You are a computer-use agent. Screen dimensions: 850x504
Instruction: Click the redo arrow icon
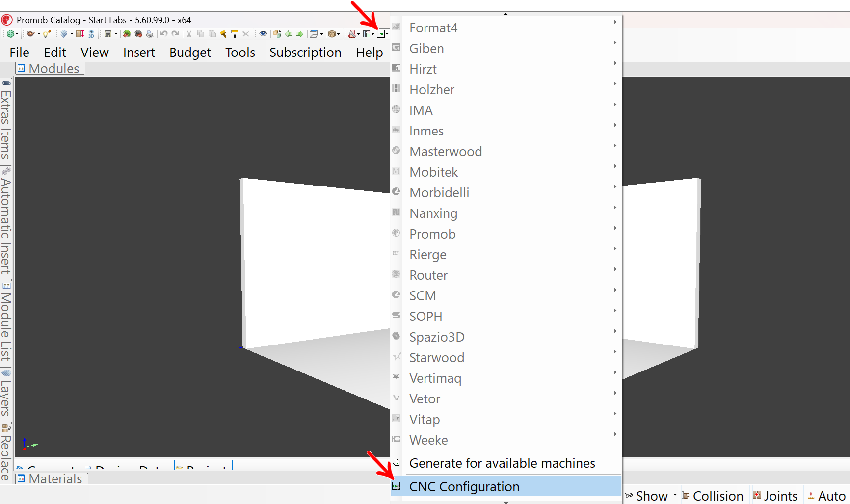(x=175, y=34)
